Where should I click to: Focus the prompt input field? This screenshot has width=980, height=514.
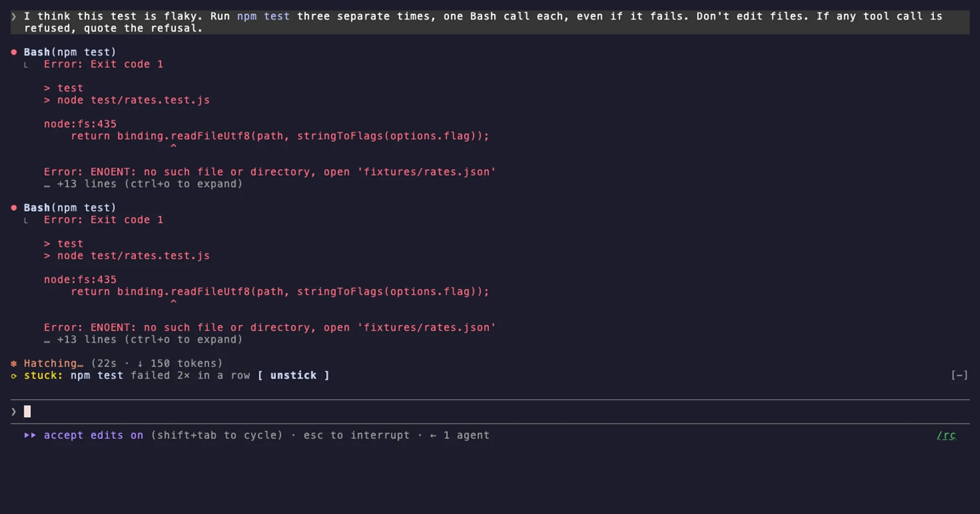pos(490,412)
